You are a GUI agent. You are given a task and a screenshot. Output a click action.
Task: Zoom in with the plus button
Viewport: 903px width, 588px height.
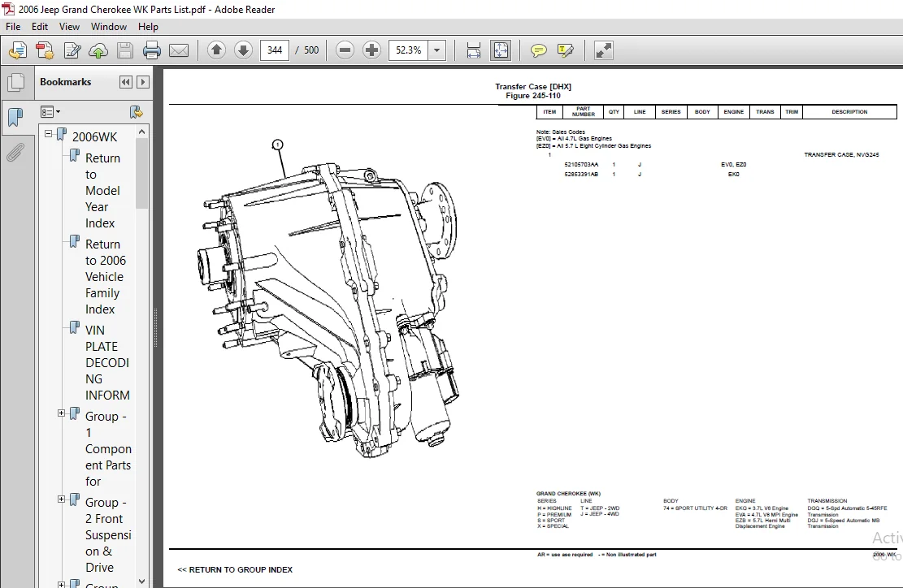[371, 50]
